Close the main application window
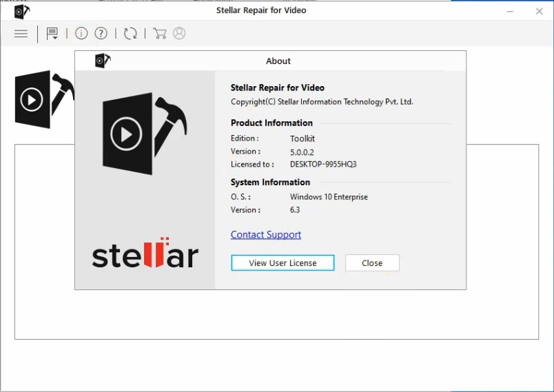The image size is (554, 392). (539, 12)
